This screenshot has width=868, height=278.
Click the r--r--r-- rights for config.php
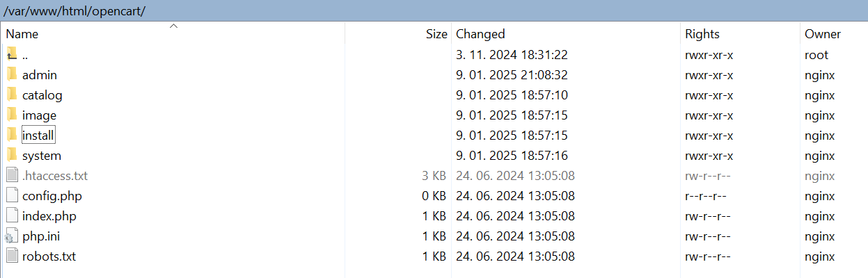(708, 196)
